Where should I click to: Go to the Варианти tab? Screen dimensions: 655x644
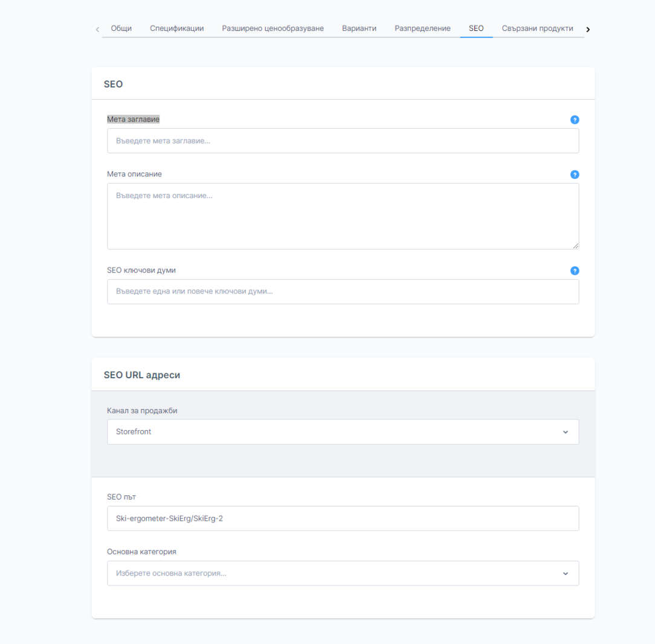pos(359,28)
